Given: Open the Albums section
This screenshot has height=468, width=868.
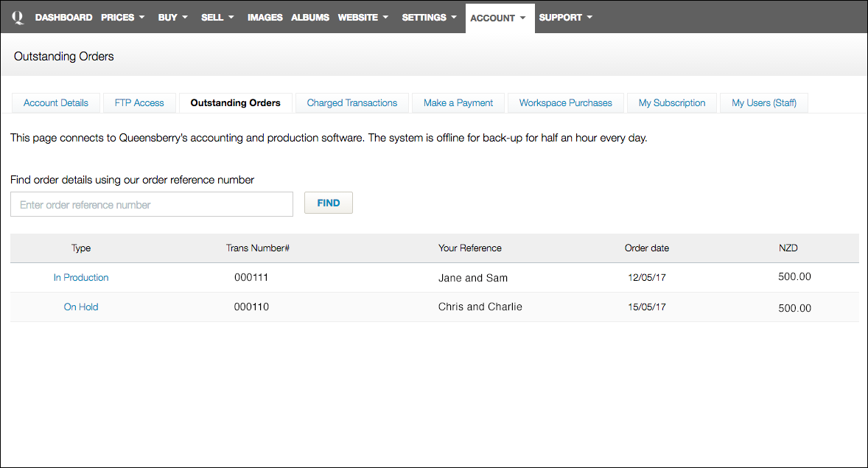Looking at the screenshot, I should [310, 18].
